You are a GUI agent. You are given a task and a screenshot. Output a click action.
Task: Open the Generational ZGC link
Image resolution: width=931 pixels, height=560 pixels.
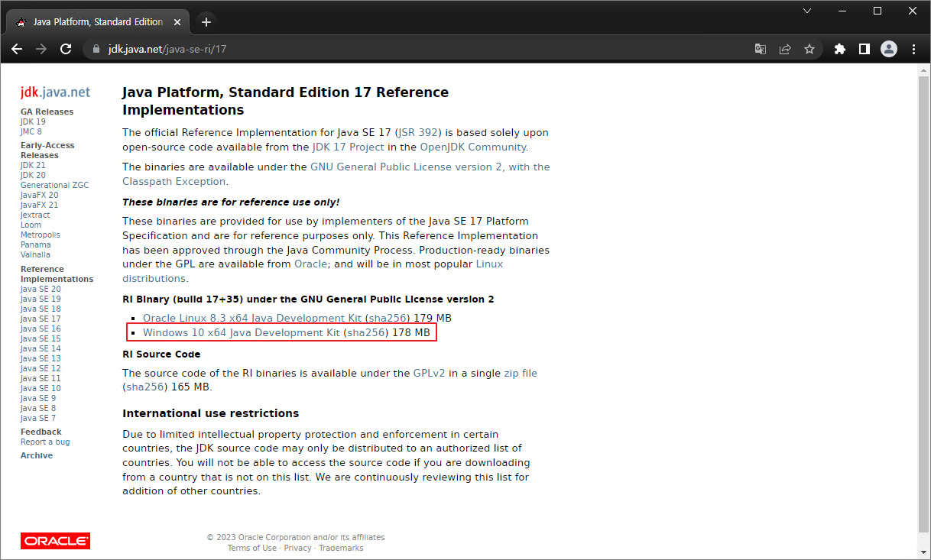(54, 185)
